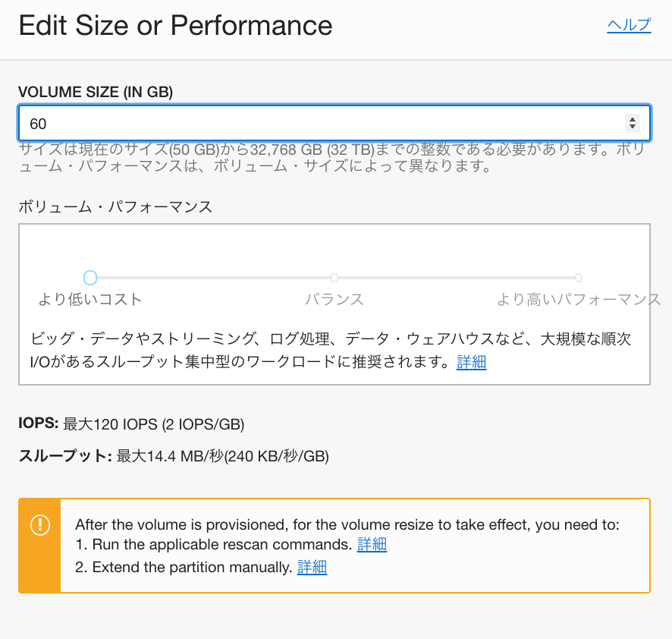Click the IOPS value text

point(153,424)
